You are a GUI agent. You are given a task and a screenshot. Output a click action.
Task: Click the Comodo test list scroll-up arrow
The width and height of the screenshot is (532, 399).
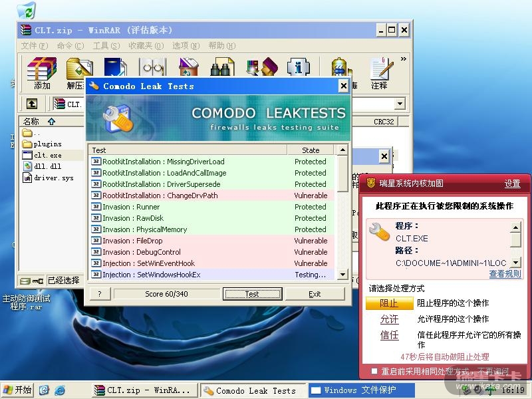click(x=342, y=150)
